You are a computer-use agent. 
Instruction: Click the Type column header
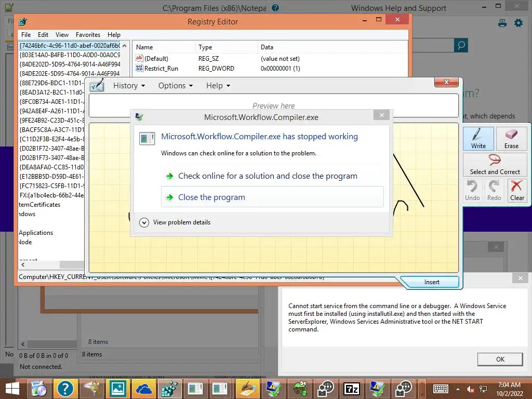[x=227, y=47]
